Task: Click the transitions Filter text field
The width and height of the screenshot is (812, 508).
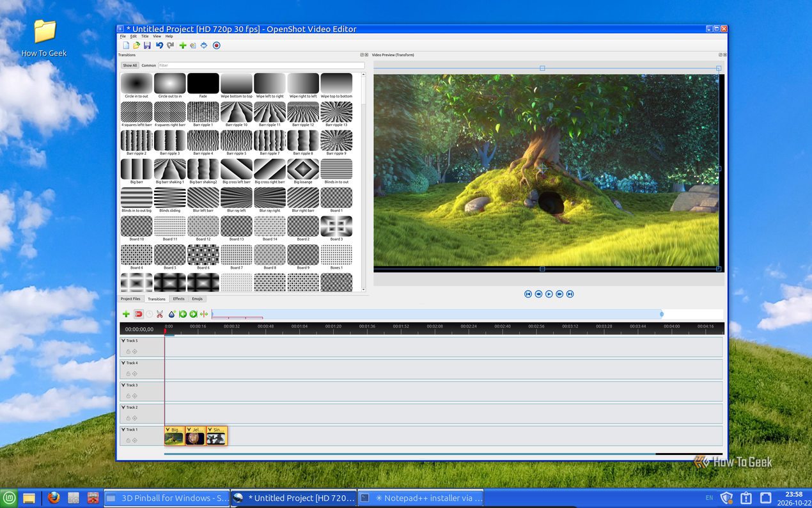Action: point(261,65)
